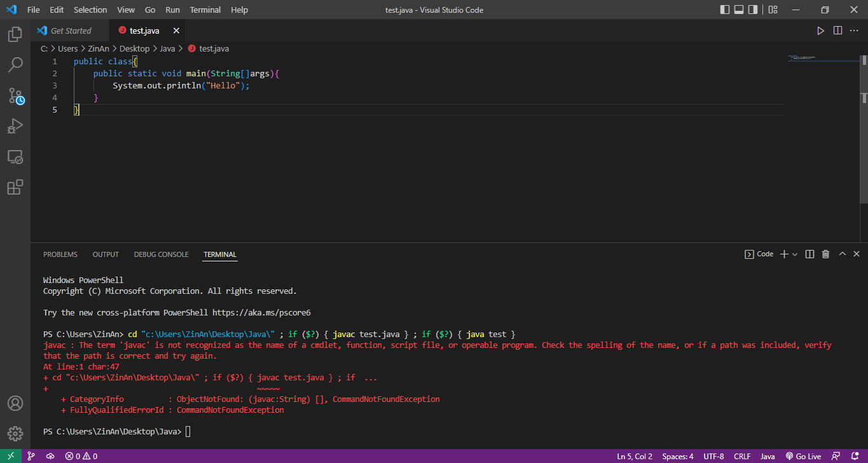Open a Remote Window from status bar
The width and height of the screenshot is (868, 463).
(x=11, y=456)
